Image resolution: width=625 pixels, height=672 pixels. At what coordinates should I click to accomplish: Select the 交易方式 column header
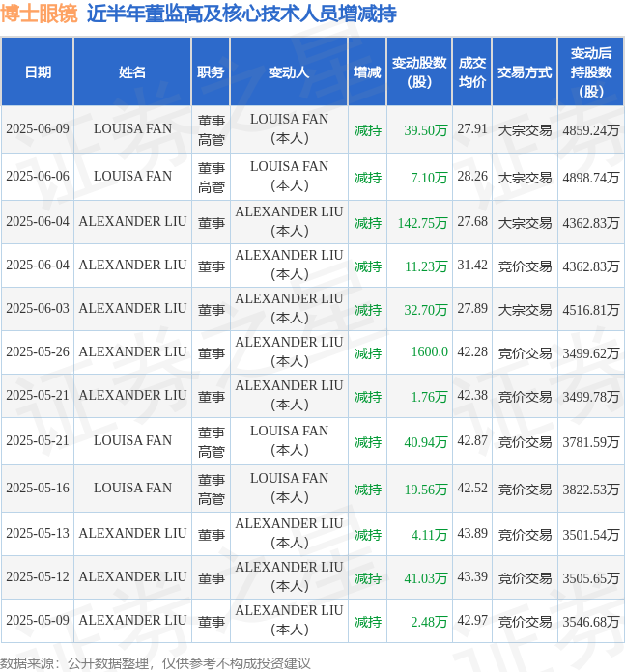click(x=525, y=72)
